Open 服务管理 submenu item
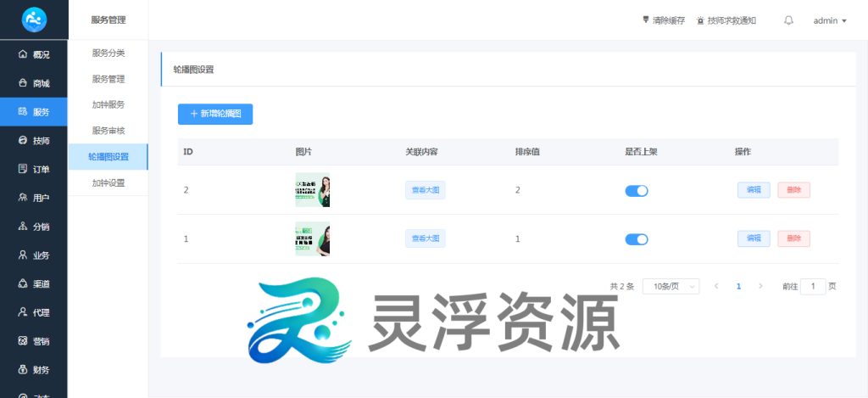 [108, 79]
